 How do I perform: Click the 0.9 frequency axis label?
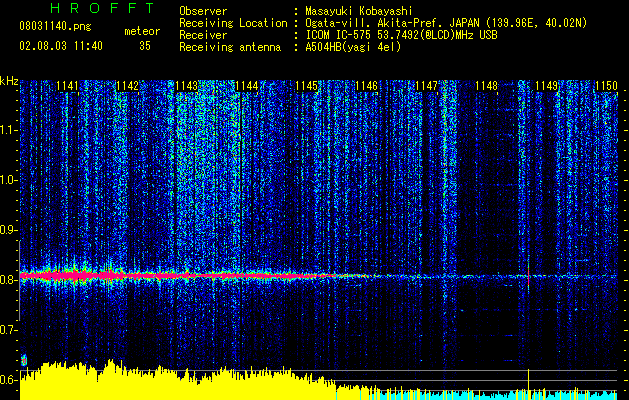tap(8, 230)
